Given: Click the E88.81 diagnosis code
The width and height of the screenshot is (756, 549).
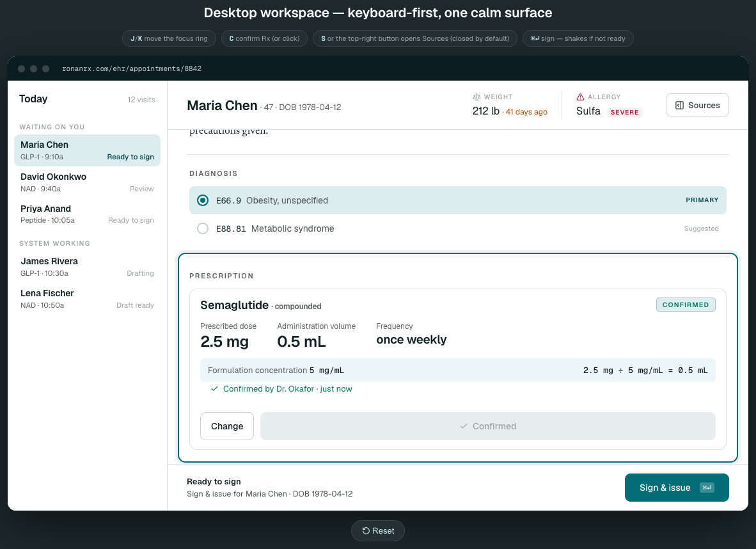Looking at the screenshot, I should coord(231,228).
